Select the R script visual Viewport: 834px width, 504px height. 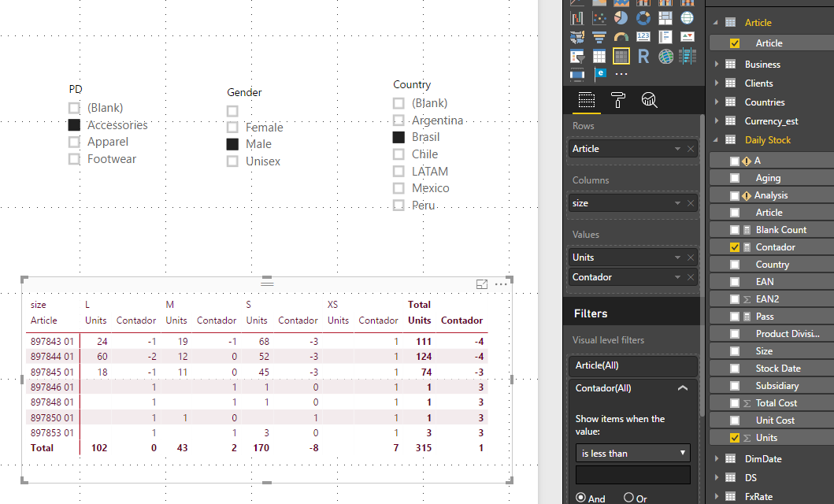click(x=643, y=57)
